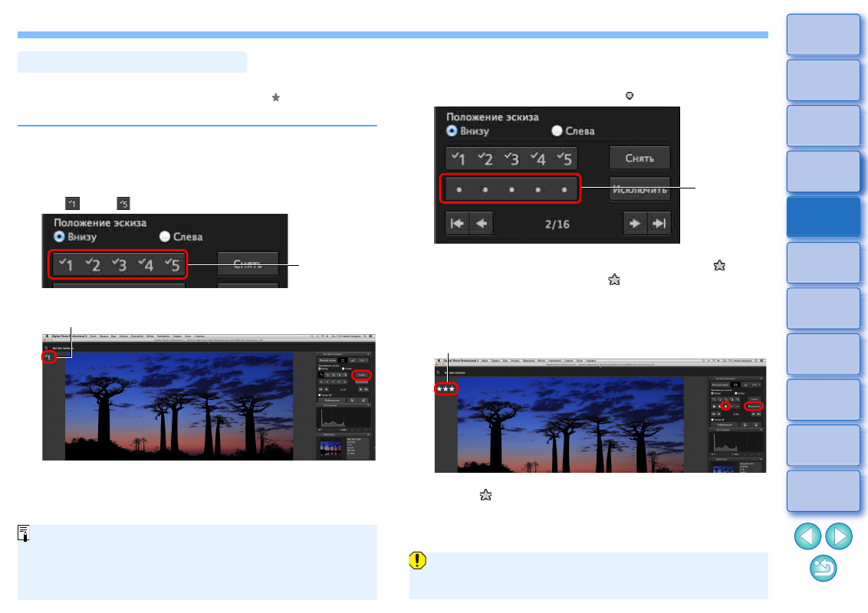Collapse histogram panel in three-star screenshot
This screenshot has width=868, height=613.
click(761, 430)
